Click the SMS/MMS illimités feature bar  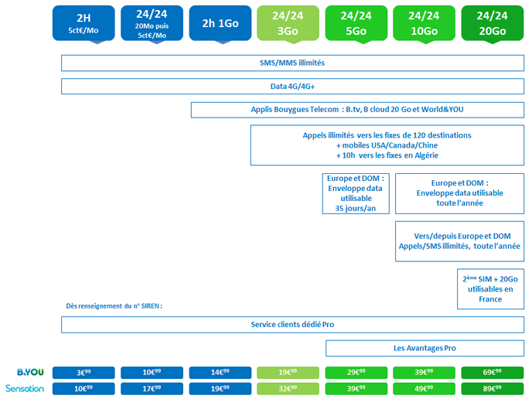pyautogui.click(x=292, y=63)
